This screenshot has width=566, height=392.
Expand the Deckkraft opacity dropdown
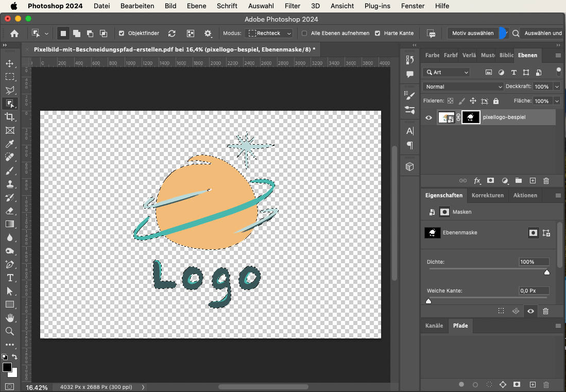pyautogui.click(x=556, y=87)
